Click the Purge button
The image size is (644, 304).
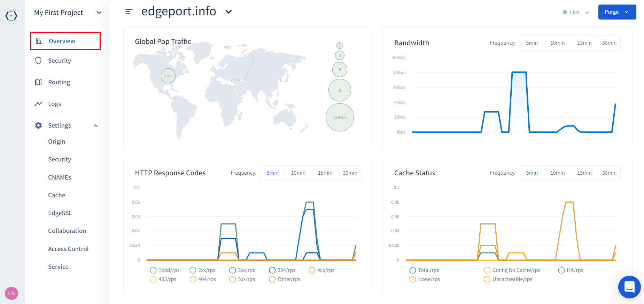click(617, 12)
